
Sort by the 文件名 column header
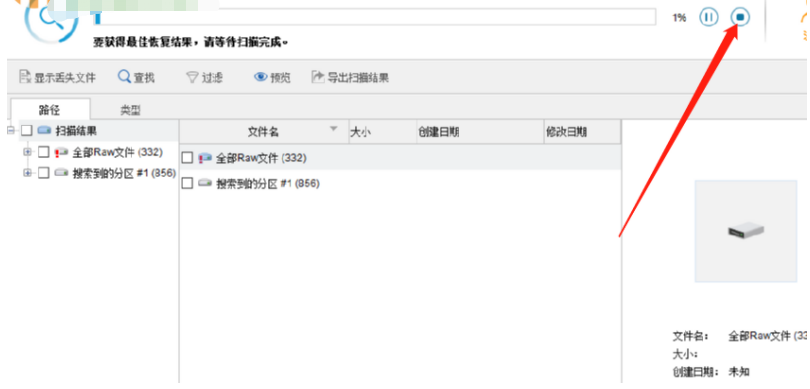coord(264,132)
